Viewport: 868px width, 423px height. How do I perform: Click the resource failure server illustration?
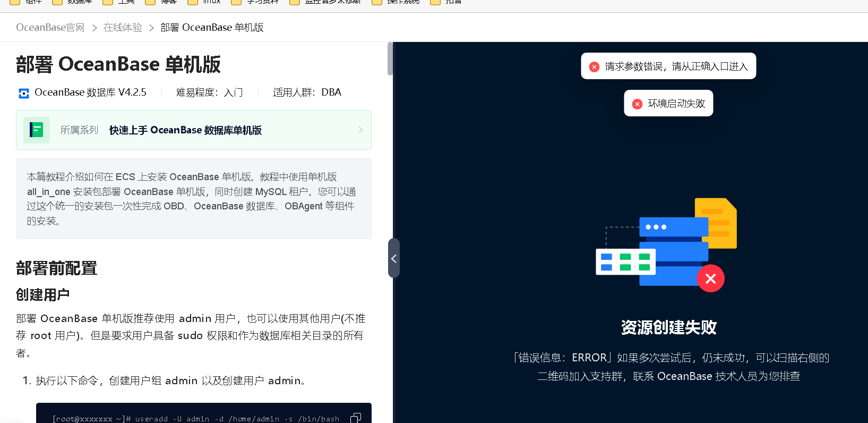click(666, 245)
